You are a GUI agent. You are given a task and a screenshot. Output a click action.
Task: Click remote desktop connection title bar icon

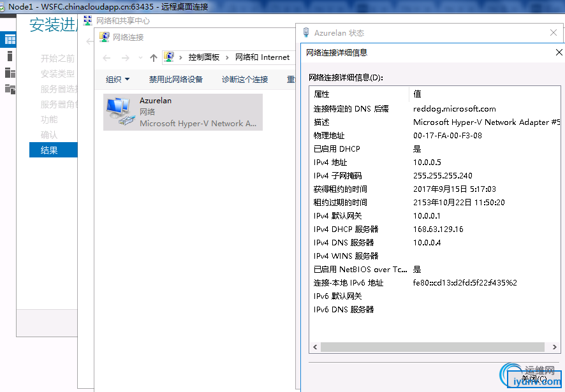(2, 7)
